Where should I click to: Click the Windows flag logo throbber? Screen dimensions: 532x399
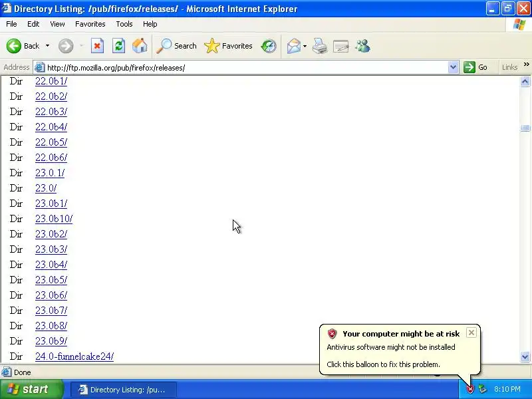[x=519, y=25]
